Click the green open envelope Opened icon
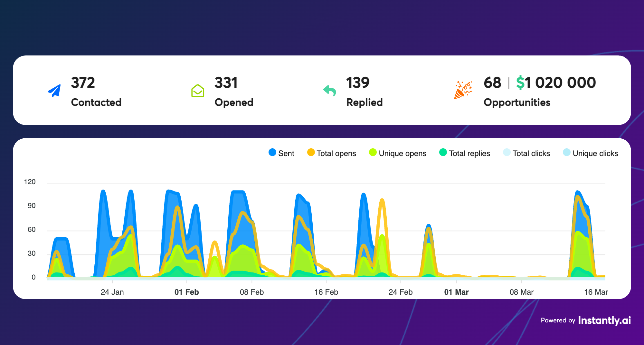 [198, 91]
